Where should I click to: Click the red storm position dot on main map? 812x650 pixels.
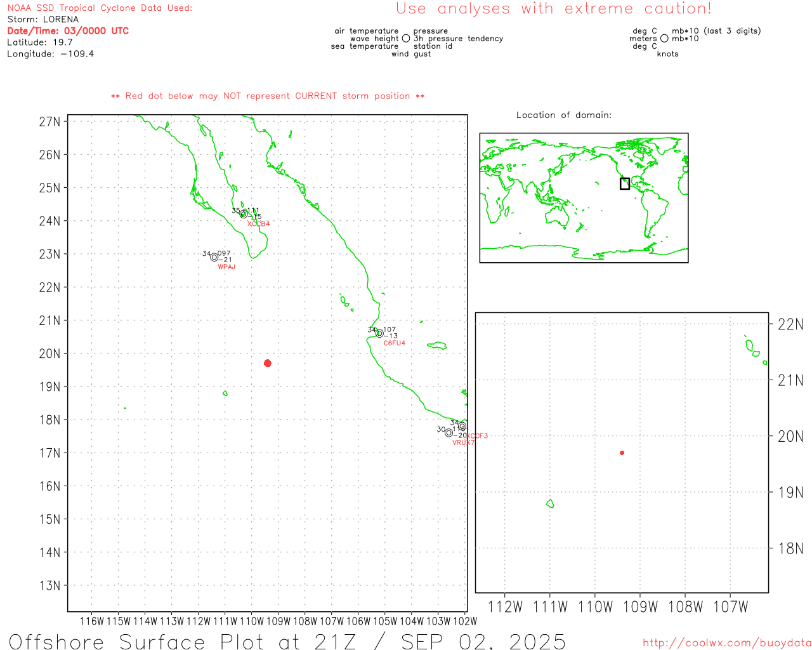tap(268, 363)
